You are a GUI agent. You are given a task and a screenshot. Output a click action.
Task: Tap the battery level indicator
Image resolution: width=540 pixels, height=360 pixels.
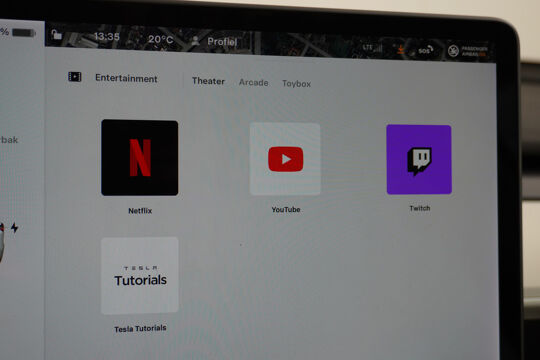pyautogui.click(x=24, y=33)
